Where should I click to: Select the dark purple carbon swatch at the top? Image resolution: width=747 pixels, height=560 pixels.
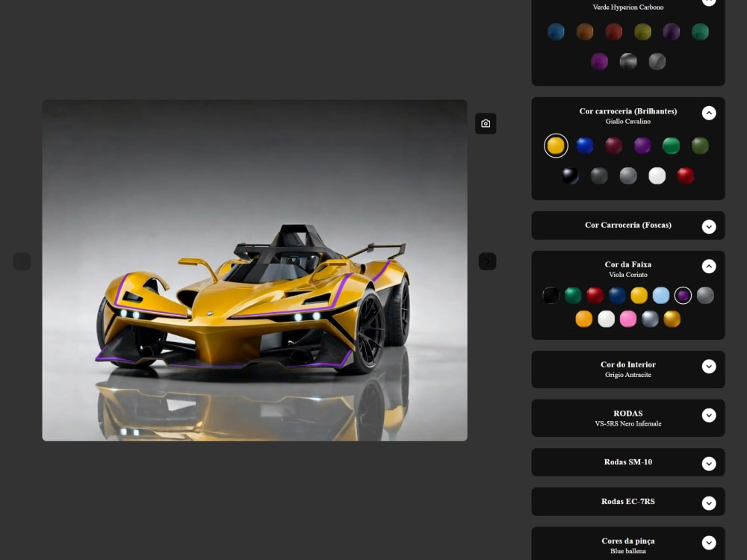672,32
